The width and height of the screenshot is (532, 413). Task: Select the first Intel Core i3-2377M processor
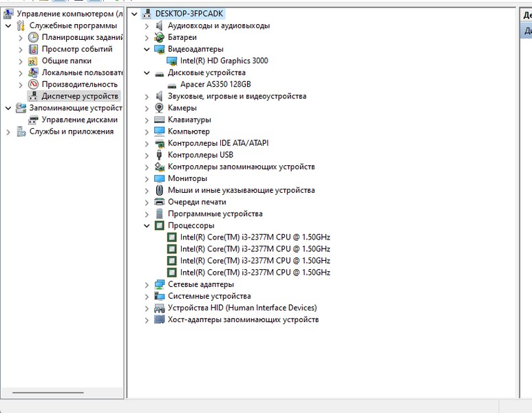tap(255, 237)
